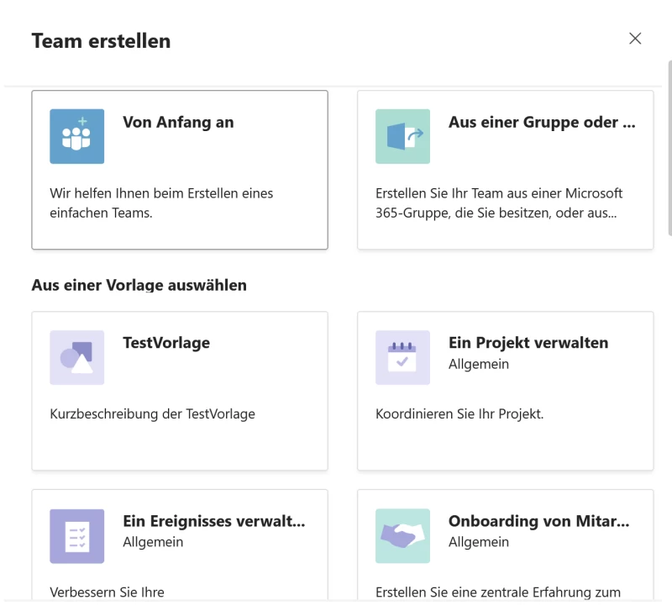This screenshot has width=672, height=616.
Task: Pick the Onboarding von Mitarbeitern template
Action: tap(505, 546)
